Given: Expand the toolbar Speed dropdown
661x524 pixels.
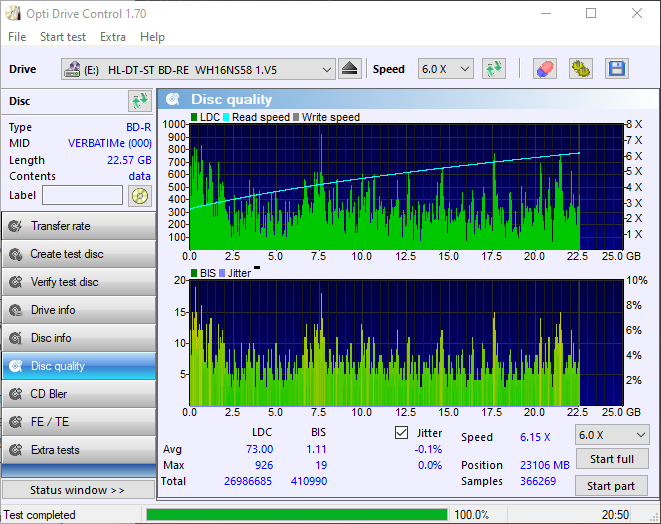Looking at the screenshot, I should (446, 69).
